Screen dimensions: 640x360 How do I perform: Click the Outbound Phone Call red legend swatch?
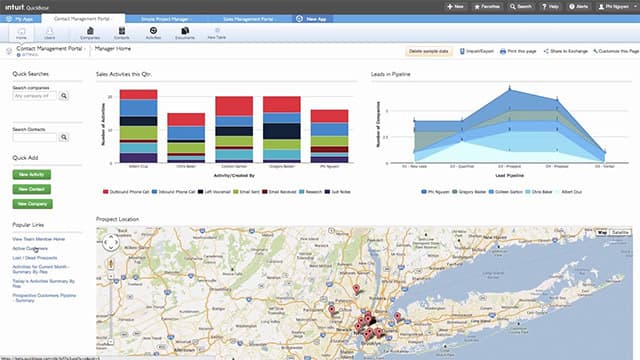click(x=106, y=192)
